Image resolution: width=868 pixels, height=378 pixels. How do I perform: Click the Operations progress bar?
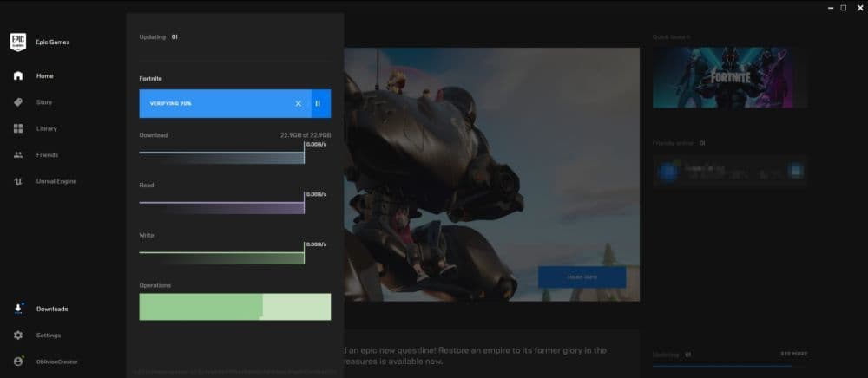(235, 307)
